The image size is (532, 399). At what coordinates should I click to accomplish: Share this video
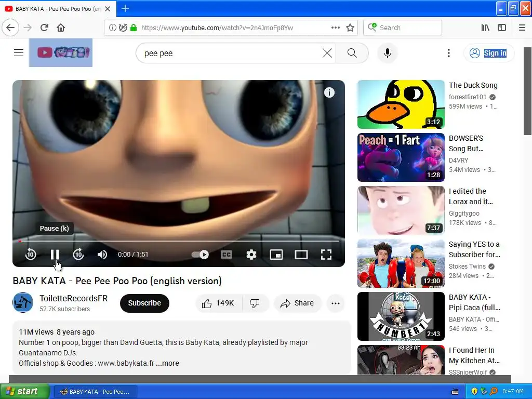pos(297,303)
